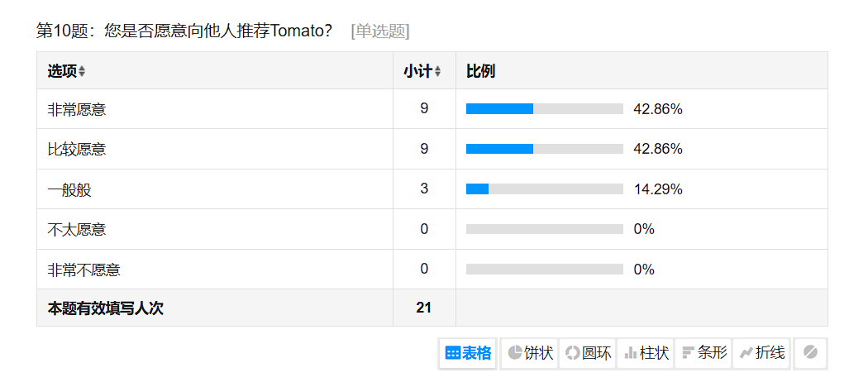Click the 比较愿意 percentage bar
868x382 pixels.
coord(544,149)
